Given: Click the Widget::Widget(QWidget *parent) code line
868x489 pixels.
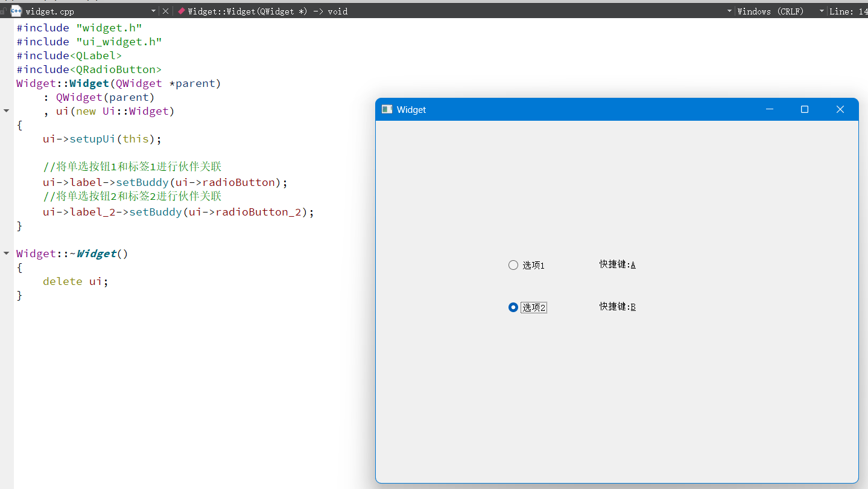Looking at the screenshot, I should tap(119, 83).
